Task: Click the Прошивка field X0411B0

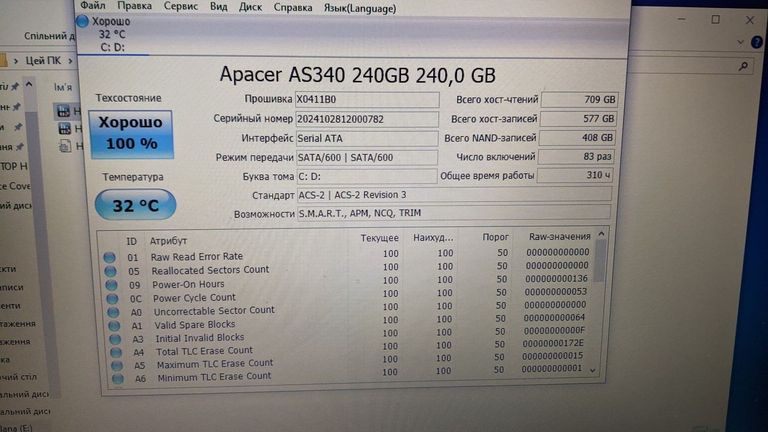Action: click(x=367, y=99)
